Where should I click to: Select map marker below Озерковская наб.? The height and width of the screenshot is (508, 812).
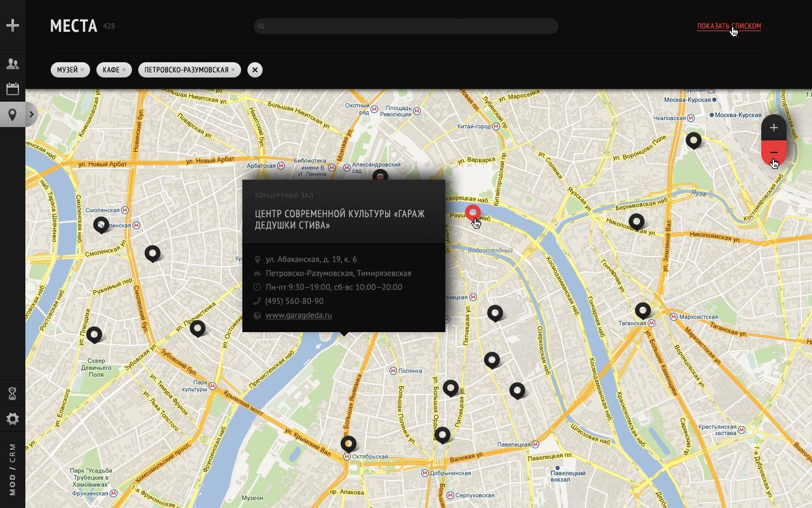tap(517, 390)
